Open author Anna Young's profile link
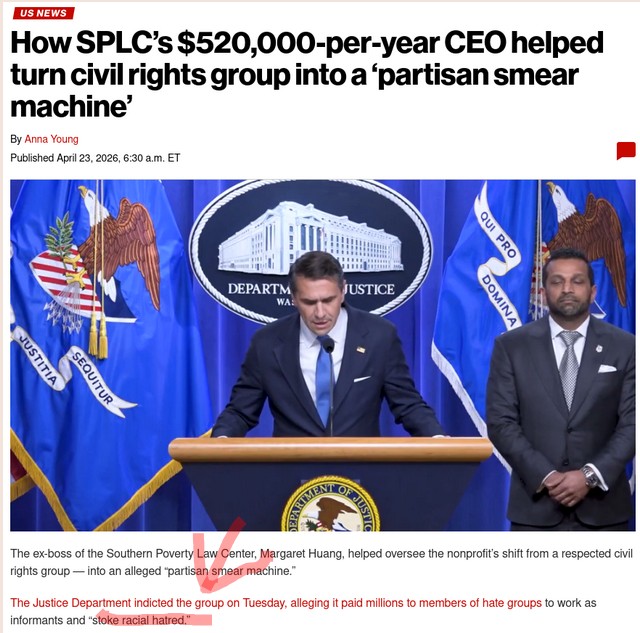Image resolution: width=640 pixels, height=633 pixels. tap(51, 139)
